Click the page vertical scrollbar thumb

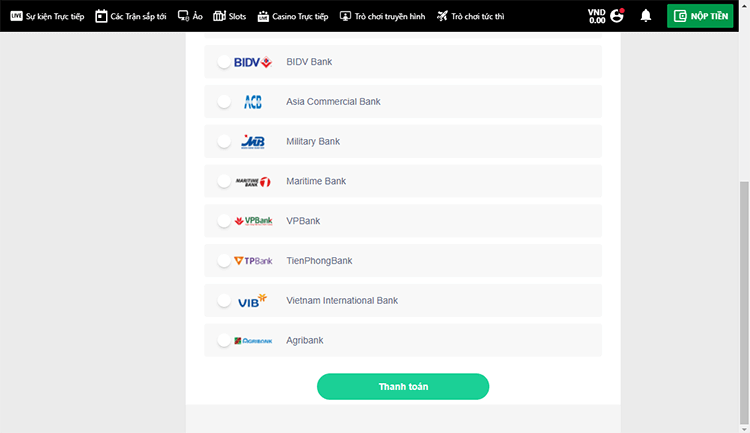[x=744, y=302]
